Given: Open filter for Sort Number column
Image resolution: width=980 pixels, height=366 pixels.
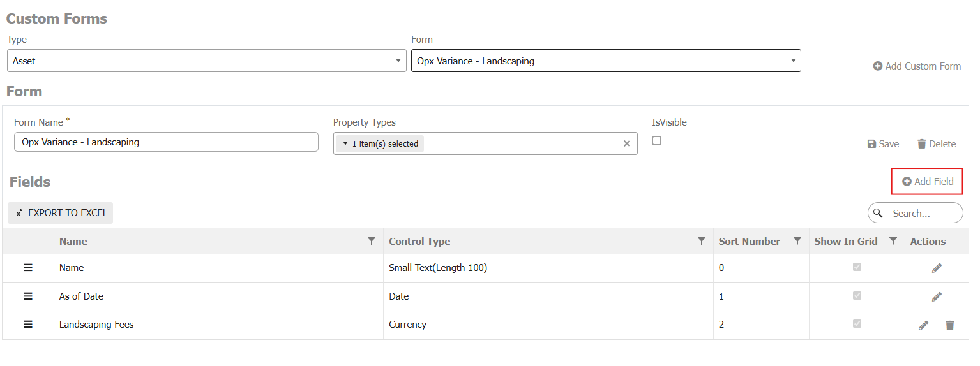Looking at the screenshot, I should coord(797,241).
